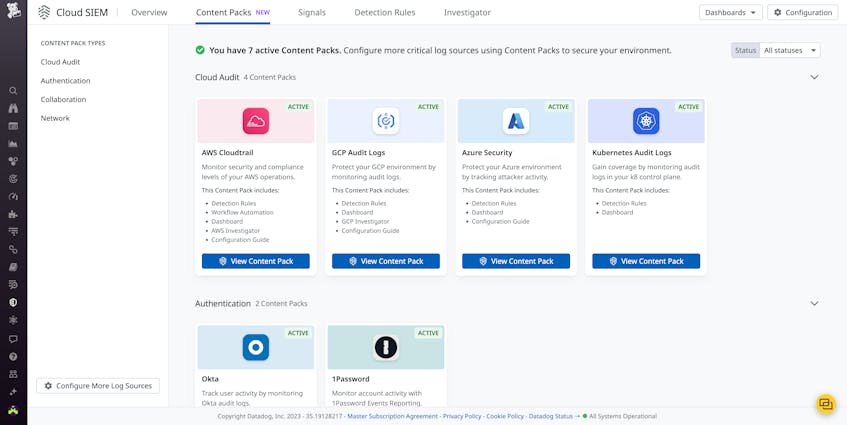
Task: Open the Configuration button
Action: coord(803,12)
